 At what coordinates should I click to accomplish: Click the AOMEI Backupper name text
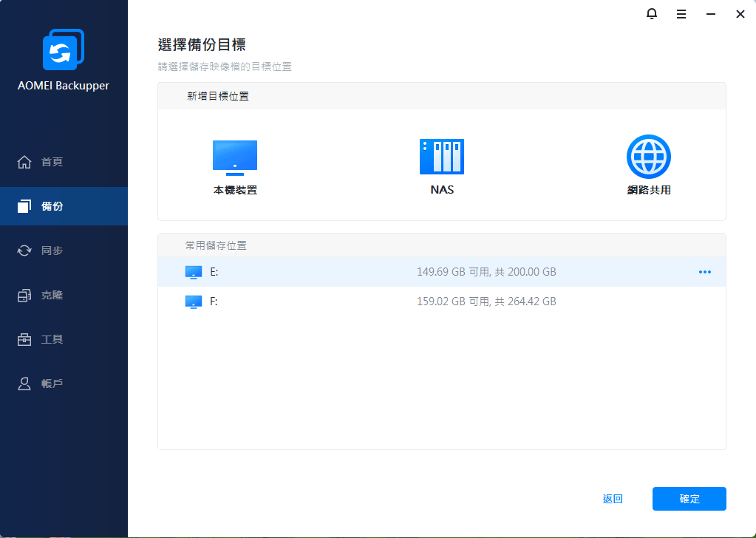tap(63, 86)
